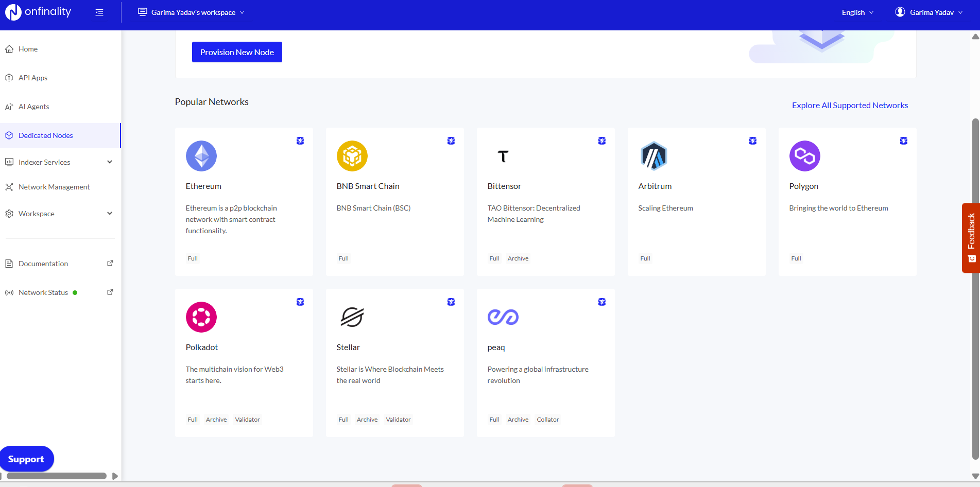Click the peaq network logo
Image resolution: width=980 pixels, height=487 pixels.
click(503, 317)
